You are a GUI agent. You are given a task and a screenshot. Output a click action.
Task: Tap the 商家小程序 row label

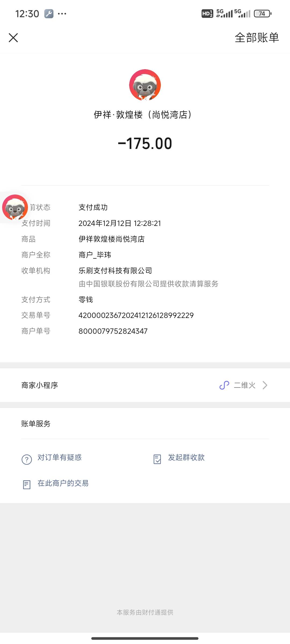pos(40,385)
